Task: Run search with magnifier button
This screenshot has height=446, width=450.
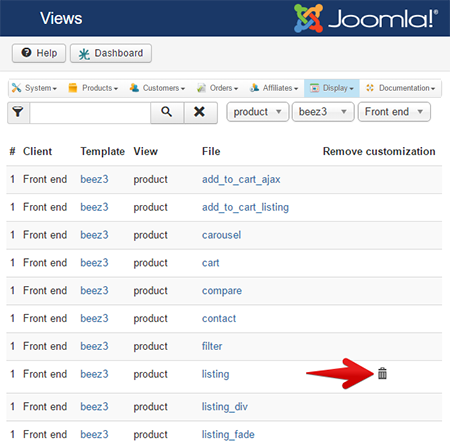Action: click(167, 112)
